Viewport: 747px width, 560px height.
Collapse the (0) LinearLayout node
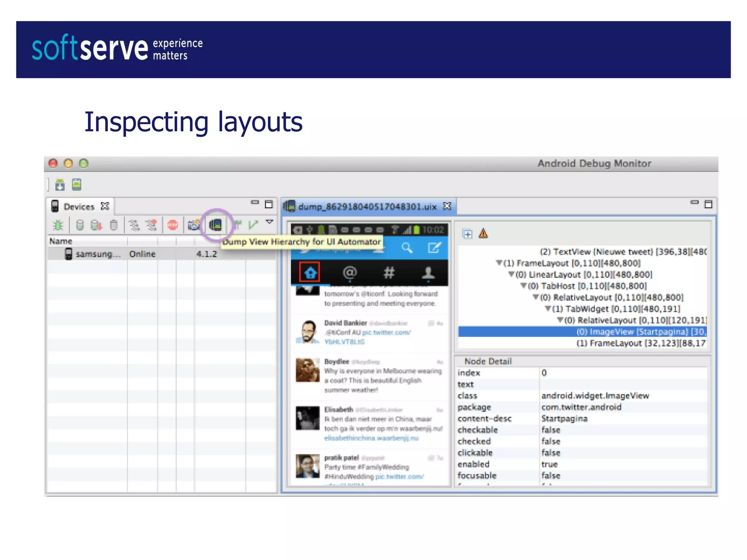(511, 274)
